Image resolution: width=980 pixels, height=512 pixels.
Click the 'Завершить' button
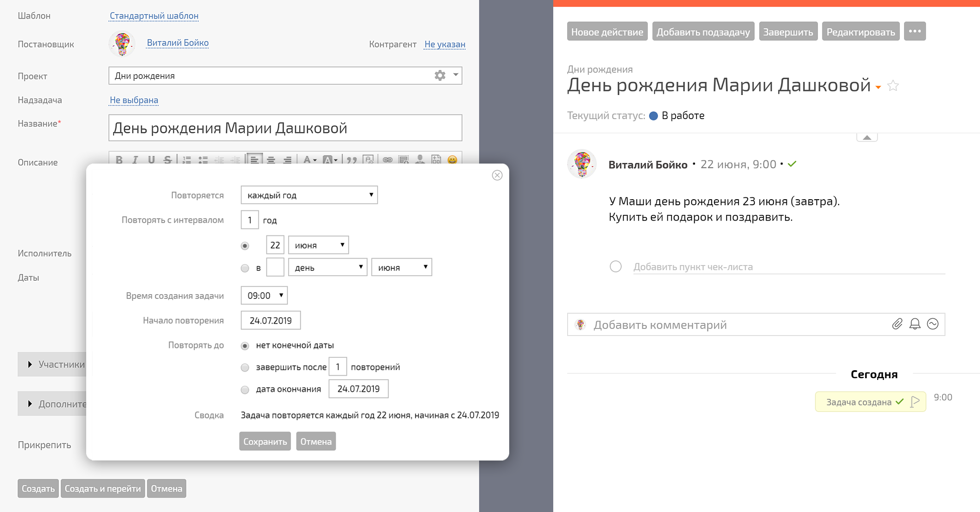coord(788,31)
